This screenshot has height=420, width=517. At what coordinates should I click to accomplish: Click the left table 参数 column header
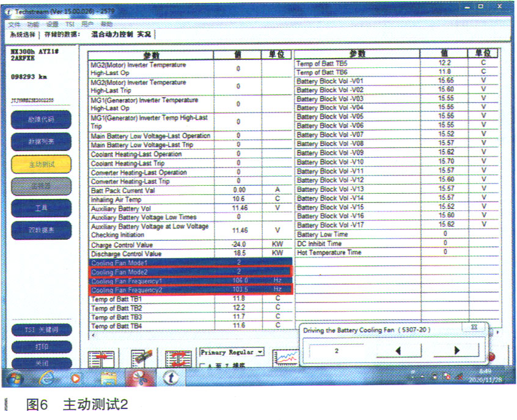coord(151,55)
